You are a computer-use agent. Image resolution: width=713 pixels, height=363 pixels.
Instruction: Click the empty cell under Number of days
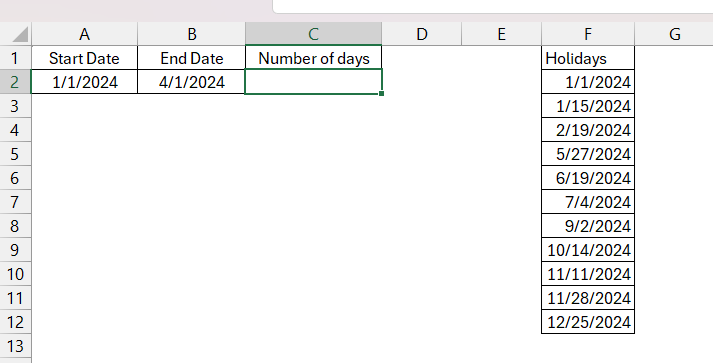click(x=313, y=82)
